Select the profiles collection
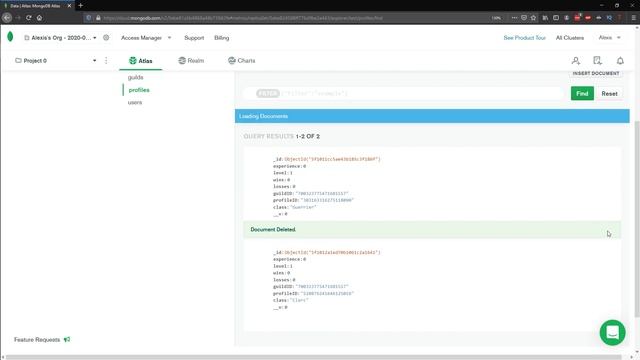This screenshot has height=360, width=640. 139,90
